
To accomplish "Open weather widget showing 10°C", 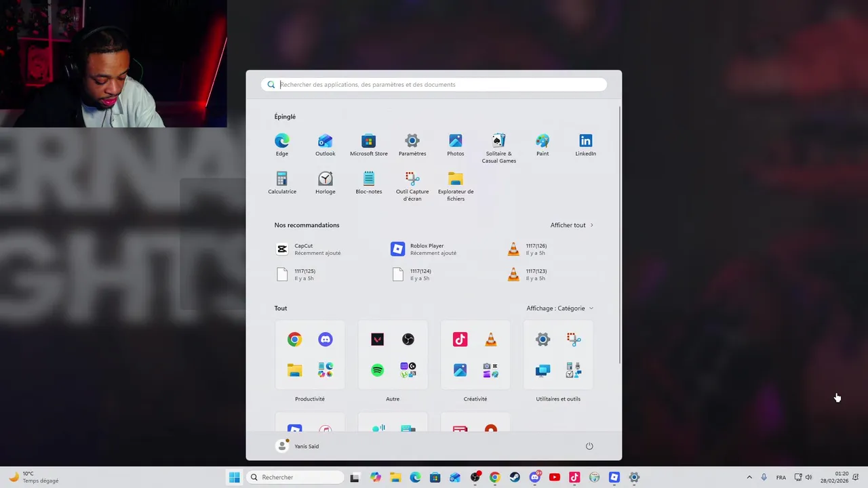I will tap(34, 477).
